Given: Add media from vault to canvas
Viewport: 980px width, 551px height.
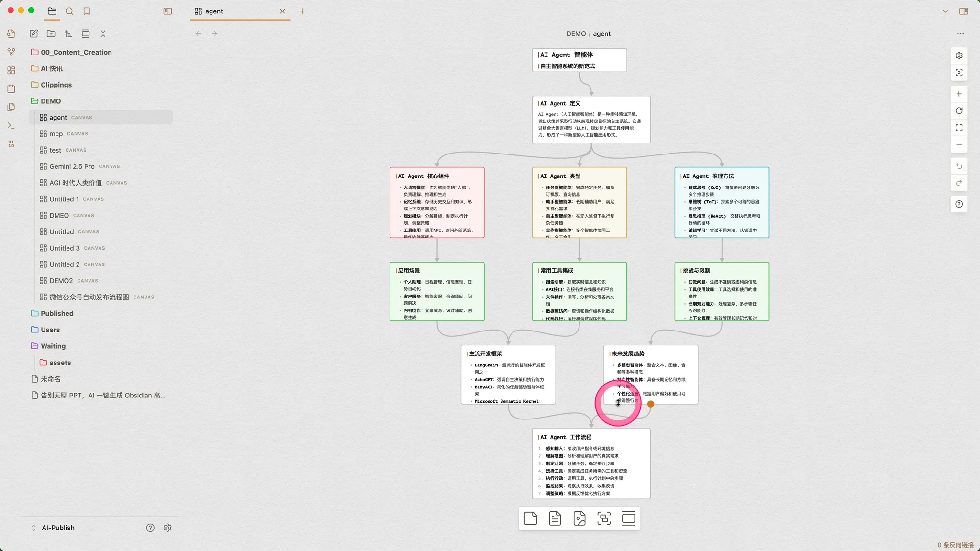Looking at the screenshot, I should (x=579, y=518).
